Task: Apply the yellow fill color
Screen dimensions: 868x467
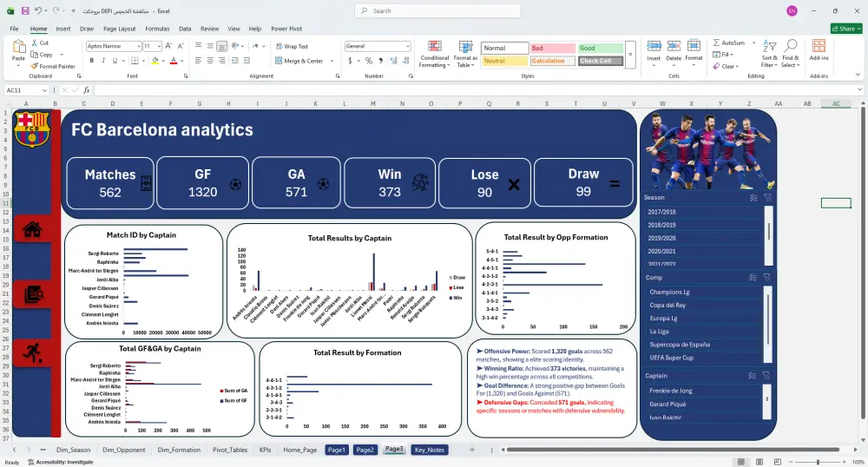Action: click(155, 60)
